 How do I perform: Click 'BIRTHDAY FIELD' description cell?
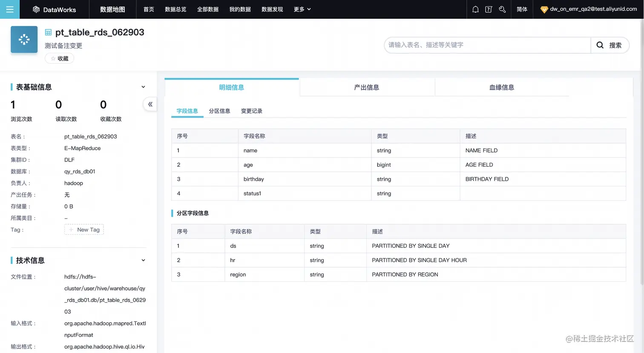[543, 179]
